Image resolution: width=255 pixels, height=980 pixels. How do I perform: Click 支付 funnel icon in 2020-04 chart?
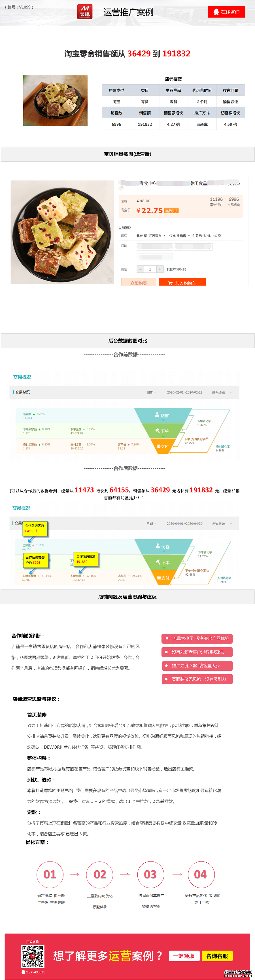(158, 578)
